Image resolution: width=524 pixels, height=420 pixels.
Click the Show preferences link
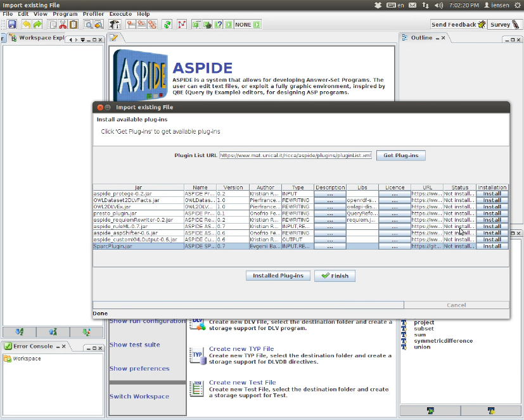139,368
